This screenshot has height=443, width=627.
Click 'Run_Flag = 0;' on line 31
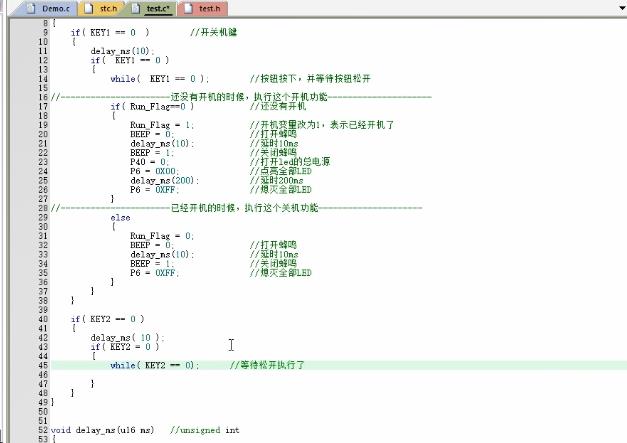tap(162, 236)
